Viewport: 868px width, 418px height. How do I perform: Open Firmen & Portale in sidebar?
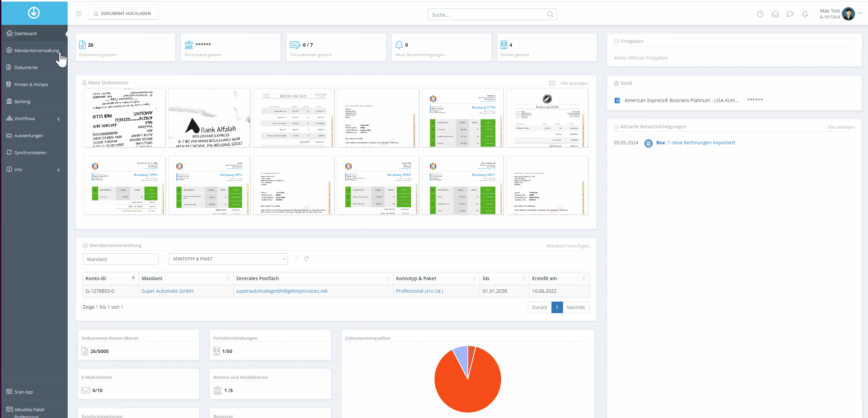coord(34,84)
